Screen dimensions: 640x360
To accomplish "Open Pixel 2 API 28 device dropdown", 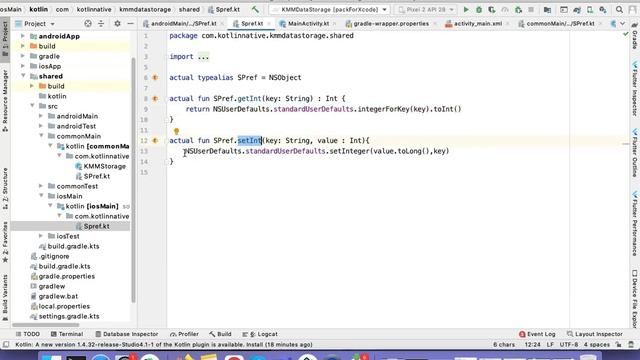I will coord(426,9).
